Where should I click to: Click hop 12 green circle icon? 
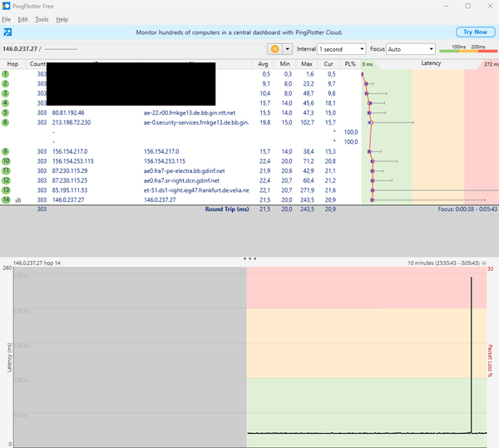click(6, 180)
